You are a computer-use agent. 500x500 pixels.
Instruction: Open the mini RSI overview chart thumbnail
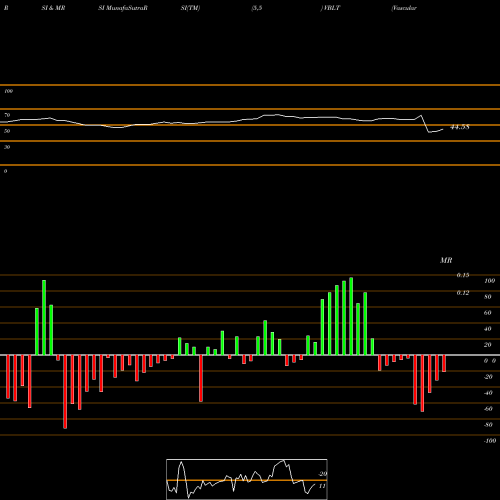[247, 479]
